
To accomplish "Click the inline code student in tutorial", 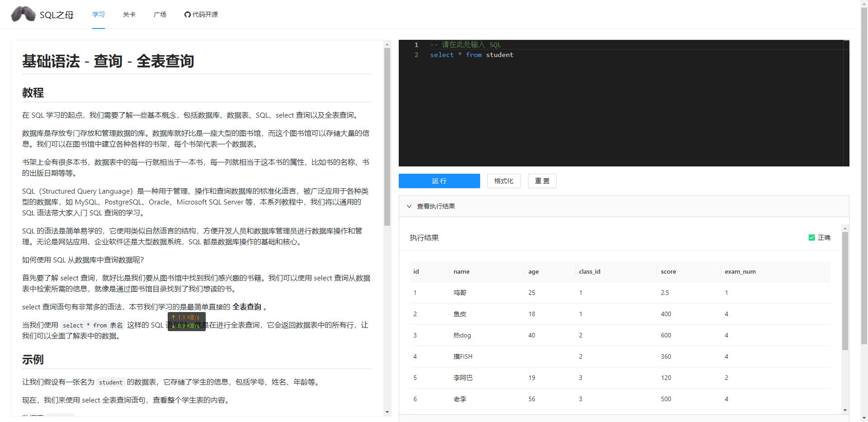I will (111, 382).
